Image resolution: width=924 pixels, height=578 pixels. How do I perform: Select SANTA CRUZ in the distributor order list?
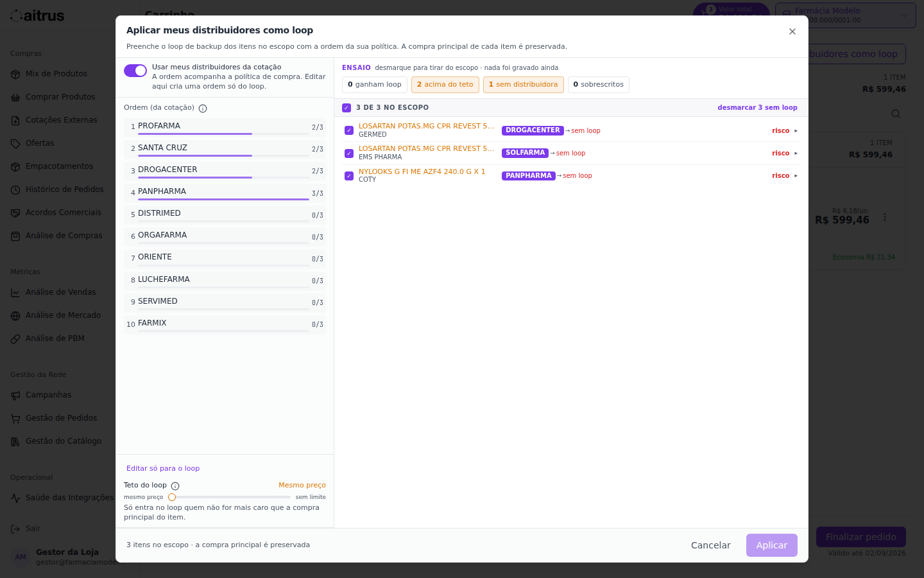click(x=225, y=149)
